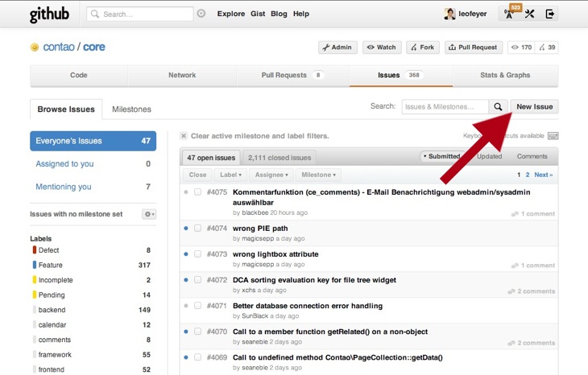
Task: Open the Stats & Graphs tab
Action: (x=505, y=76)
